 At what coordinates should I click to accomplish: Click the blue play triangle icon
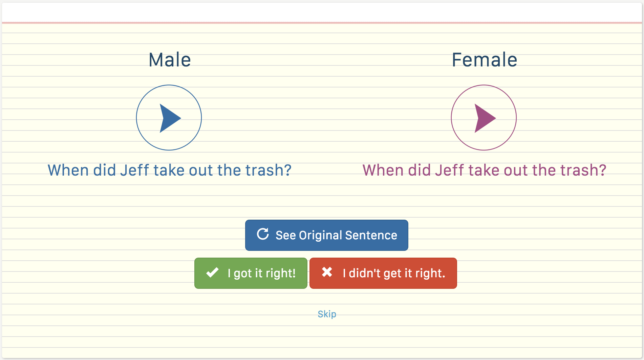(170, 118)
